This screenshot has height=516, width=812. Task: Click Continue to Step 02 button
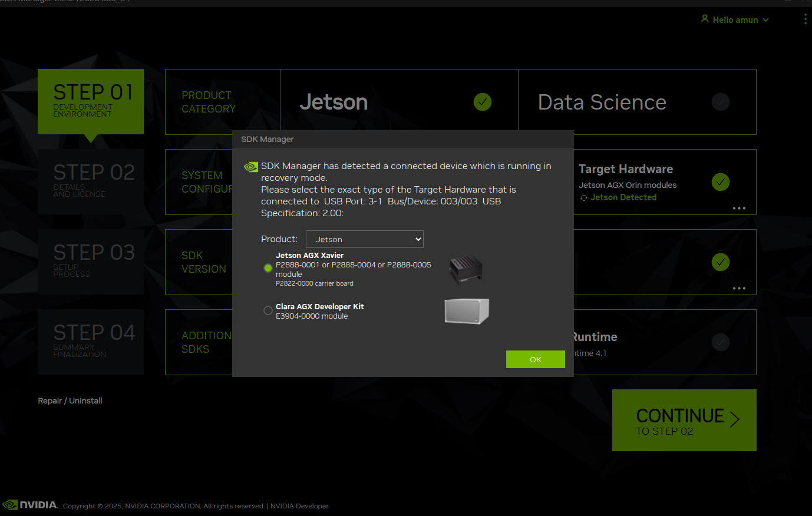(x=684, y=420)
